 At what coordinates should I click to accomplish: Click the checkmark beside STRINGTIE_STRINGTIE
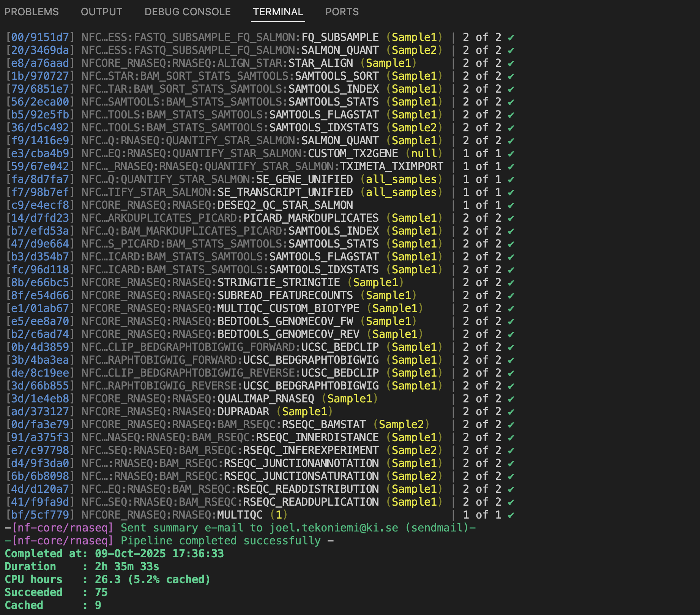[x=511, y=283]
